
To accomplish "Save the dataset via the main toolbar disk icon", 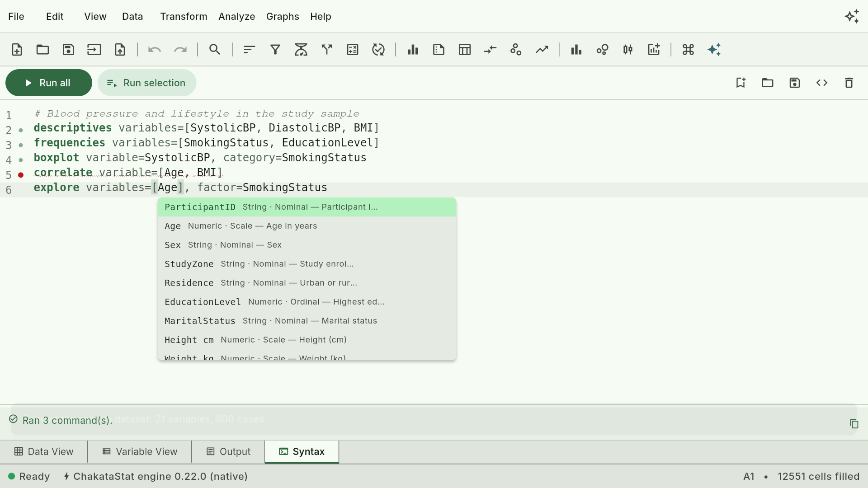I will tap(68, 50).
